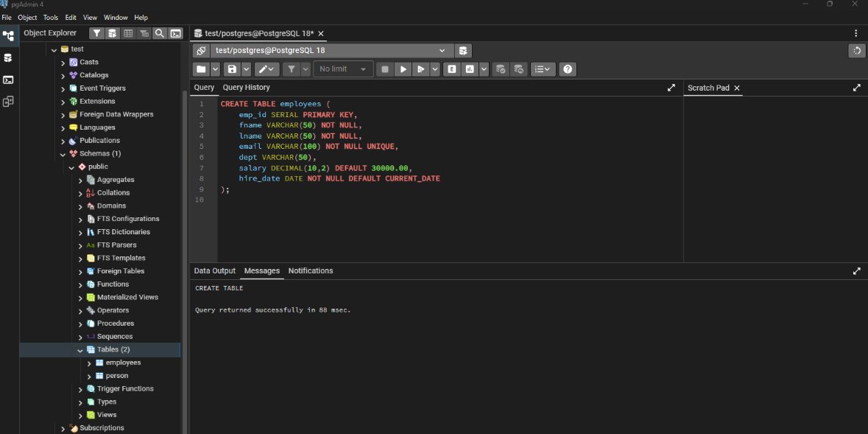This screenshot has height=434, width=868.
Task: Open the Execute options dropdown arrow
Action: 435,69
